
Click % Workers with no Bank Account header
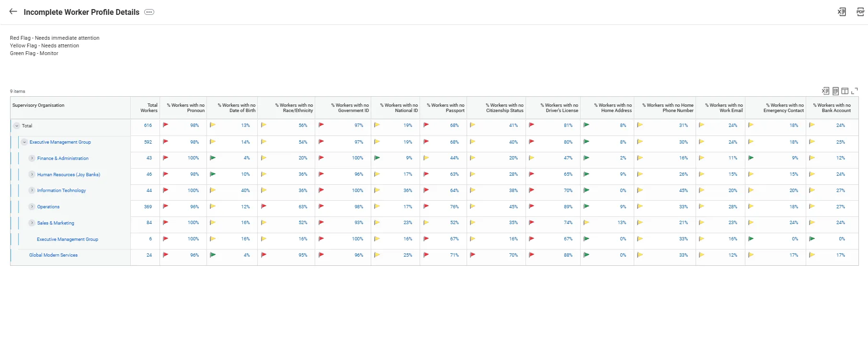(832, 108)
